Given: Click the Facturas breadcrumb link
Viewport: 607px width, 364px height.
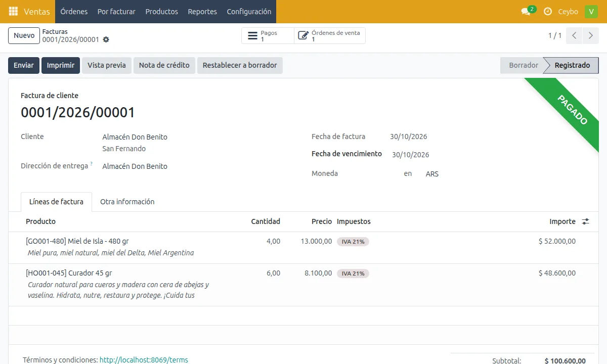Looking at the screenshot, I should coord(55,32).
